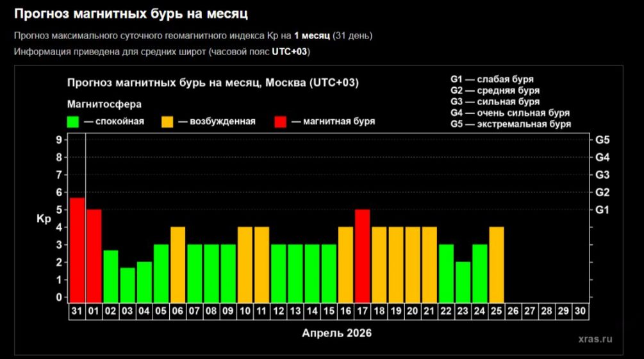
Task: Click the G1 storm level label
Action: coord(602,210)
